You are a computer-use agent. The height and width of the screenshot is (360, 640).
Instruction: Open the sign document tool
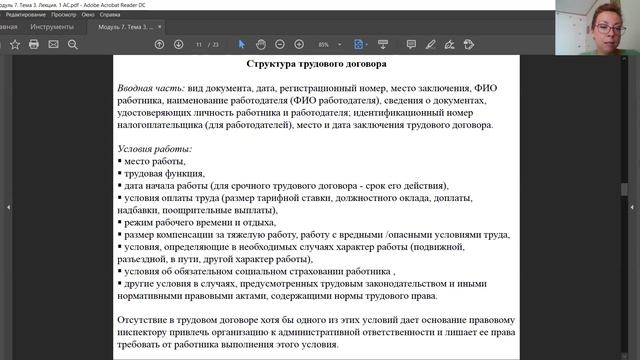(x=449, y=44)
